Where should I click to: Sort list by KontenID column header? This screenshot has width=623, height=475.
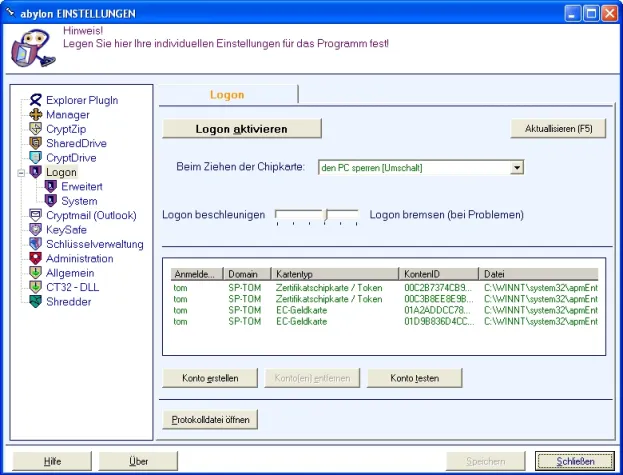pos(438,274)
